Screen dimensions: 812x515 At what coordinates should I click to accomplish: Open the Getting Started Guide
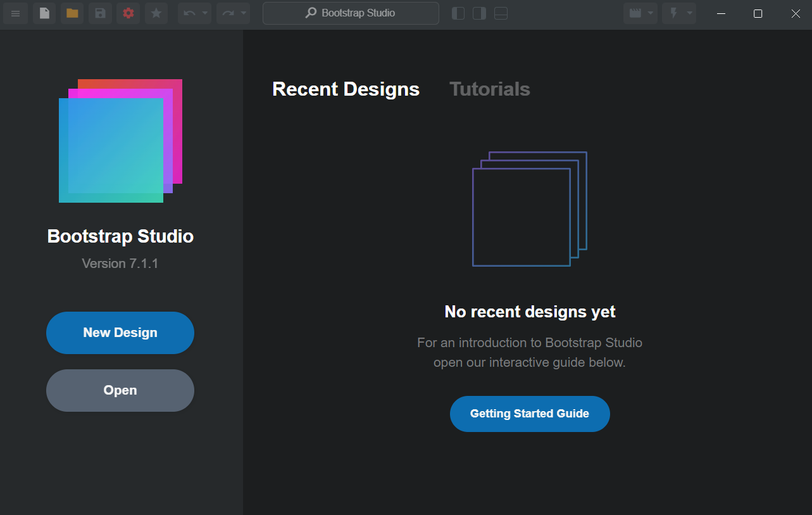click(530, 414)
